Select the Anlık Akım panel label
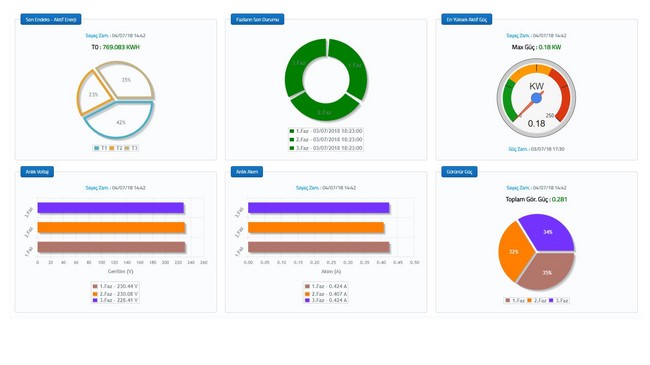The height and width of the screenshot is (365, 650). (x=247, y=172)
